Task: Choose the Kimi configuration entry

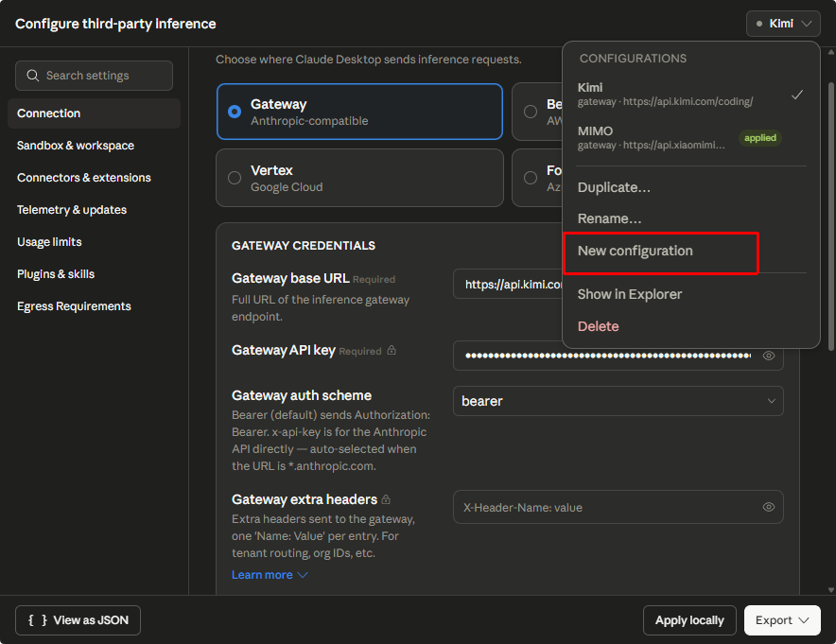Action: click(691, 95)
